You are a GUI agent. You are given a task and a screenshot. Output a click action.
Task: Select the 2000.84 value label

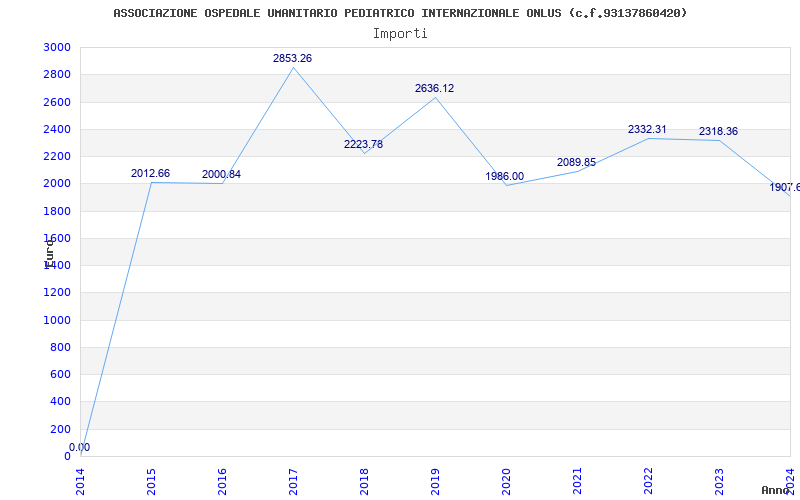tap(221, 174)
